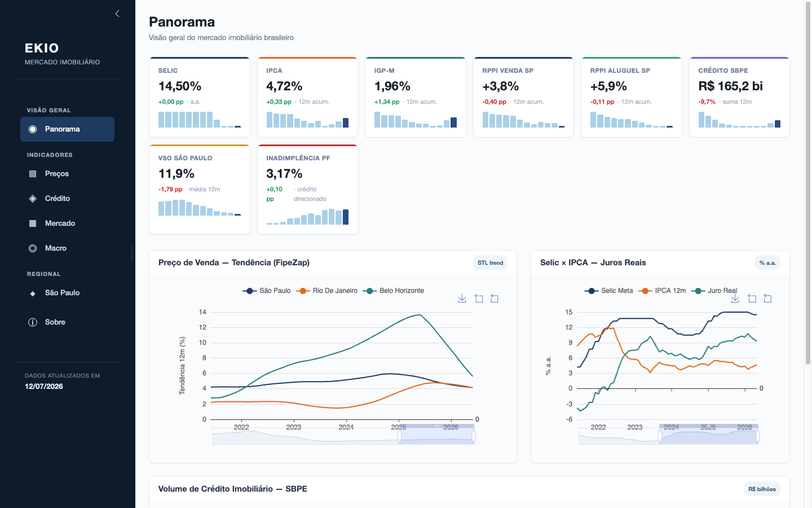Reset zoom on the Selic × IPCA chart
Viewport: 812px width, 508px height.
(x=767, y=298)
